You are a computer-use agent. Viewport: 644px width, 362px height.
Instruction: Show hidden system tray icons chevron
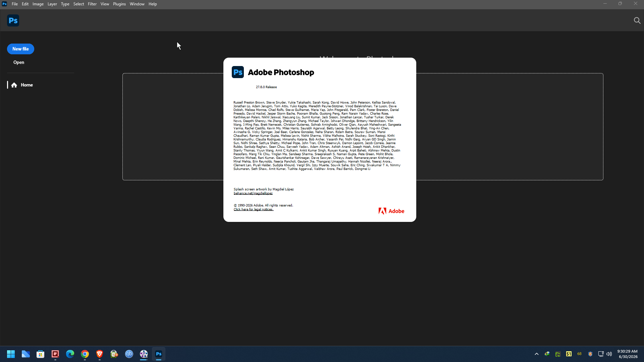(x=537, y=354)
